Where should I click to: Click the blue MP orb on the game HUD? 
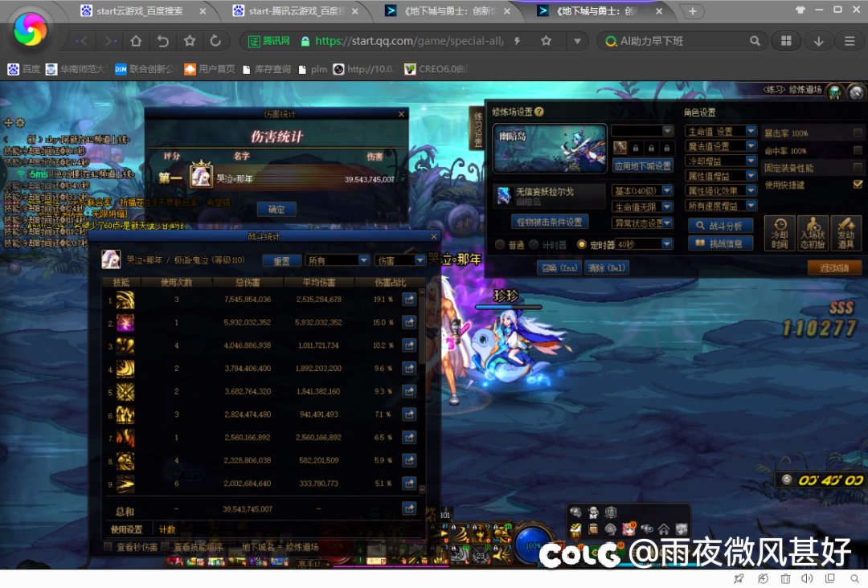point(533,544)
